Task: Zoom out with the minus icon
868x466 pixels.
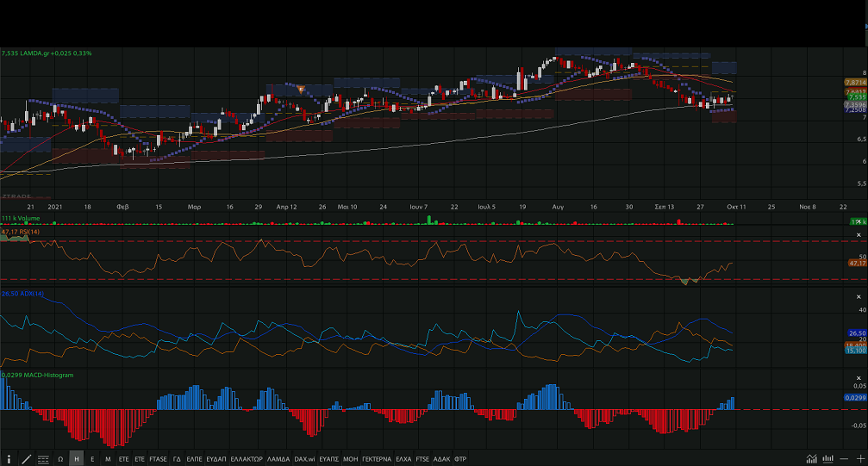Action: (x=845, y=459)
